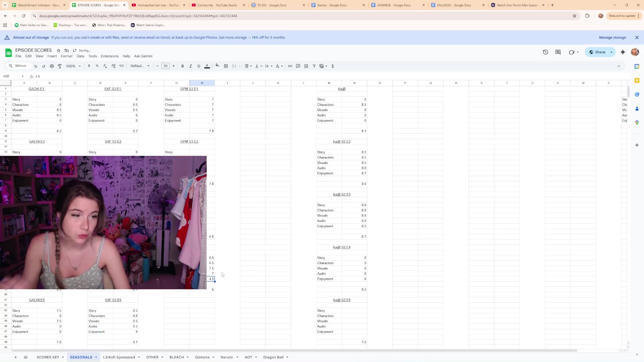The height and width of the screenshot is (362, 644).
Task: Click the insert link icon
Action: [290, 66]
